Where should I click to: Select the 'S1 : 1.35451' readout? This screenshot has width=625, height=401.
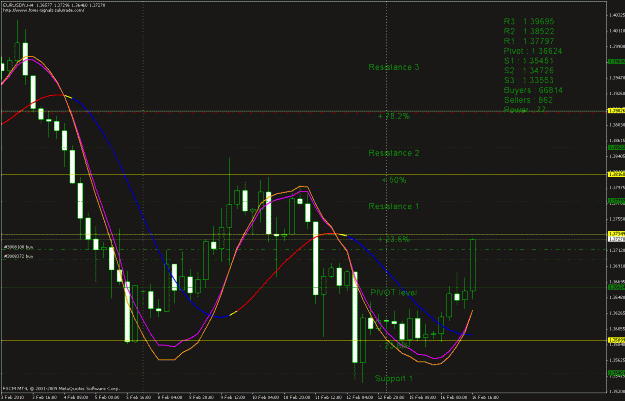(x=529, y=61)
